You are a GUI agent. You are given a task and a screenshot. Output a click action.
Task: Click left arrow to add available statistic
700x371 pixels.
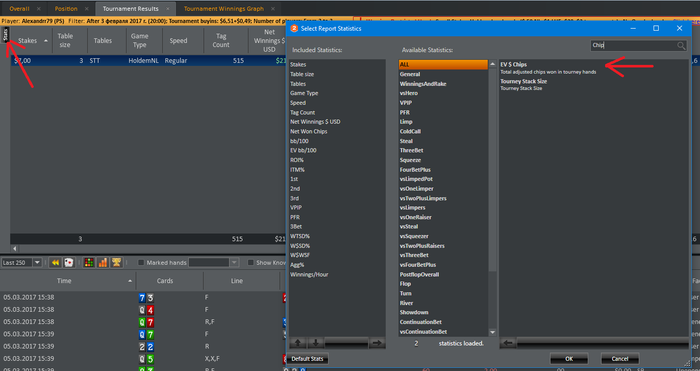click(x=508, y=343)
